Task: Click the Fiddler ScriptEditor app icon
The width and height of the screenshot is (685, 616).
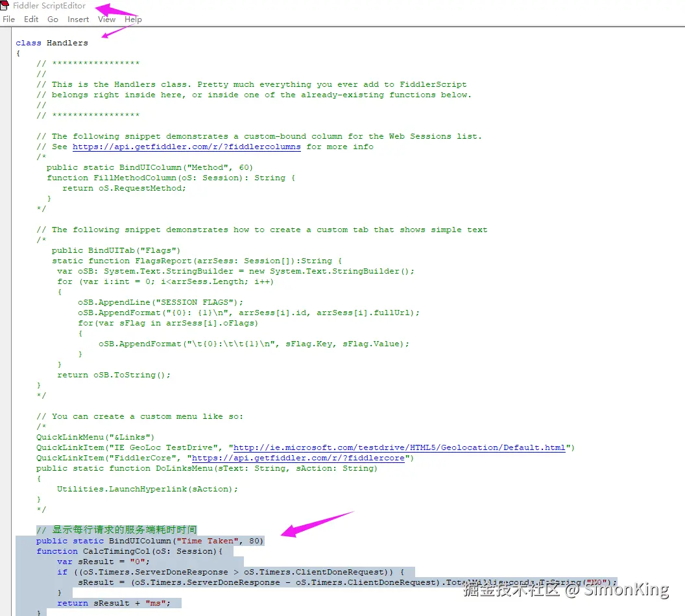Action: pos(5,5)
